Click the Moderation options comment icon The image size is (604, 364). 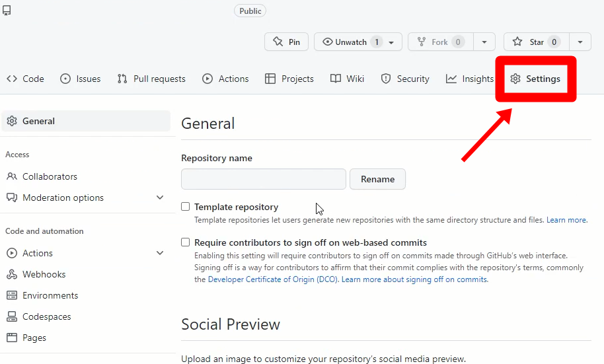(12, 198)
